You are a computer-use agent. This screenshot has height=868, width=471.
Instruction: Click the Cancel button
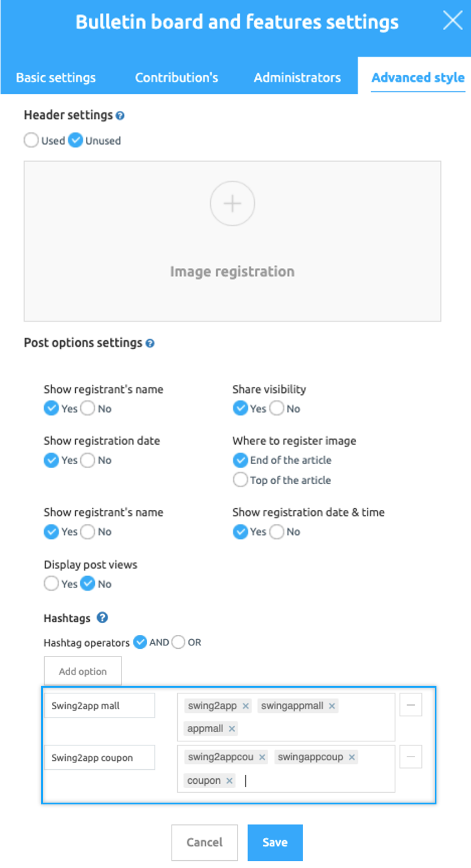pyautogui.click(x=205, y=842)
